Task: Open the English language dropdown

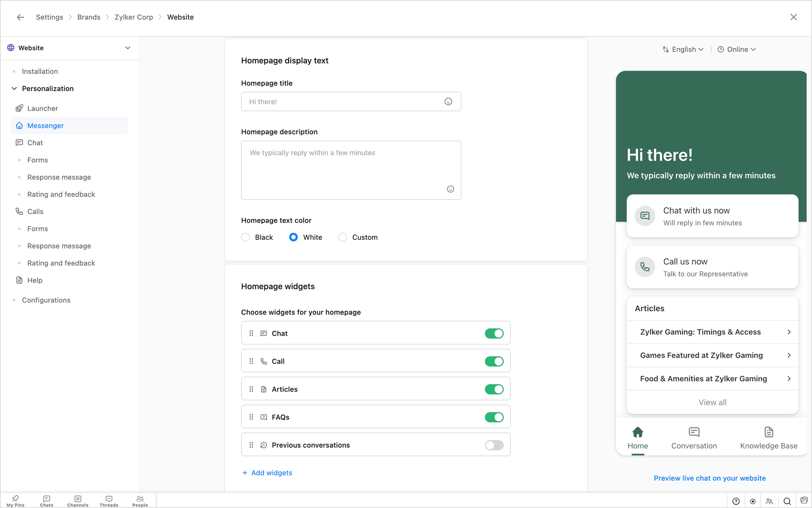Action: (683, 49)
